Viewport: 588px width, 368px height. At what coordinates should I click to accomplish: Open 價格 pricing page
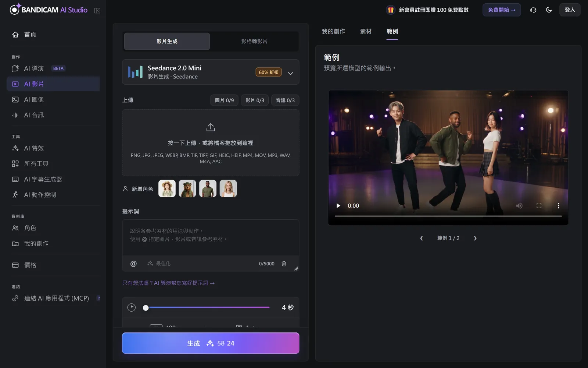click(x=53, y=265)
